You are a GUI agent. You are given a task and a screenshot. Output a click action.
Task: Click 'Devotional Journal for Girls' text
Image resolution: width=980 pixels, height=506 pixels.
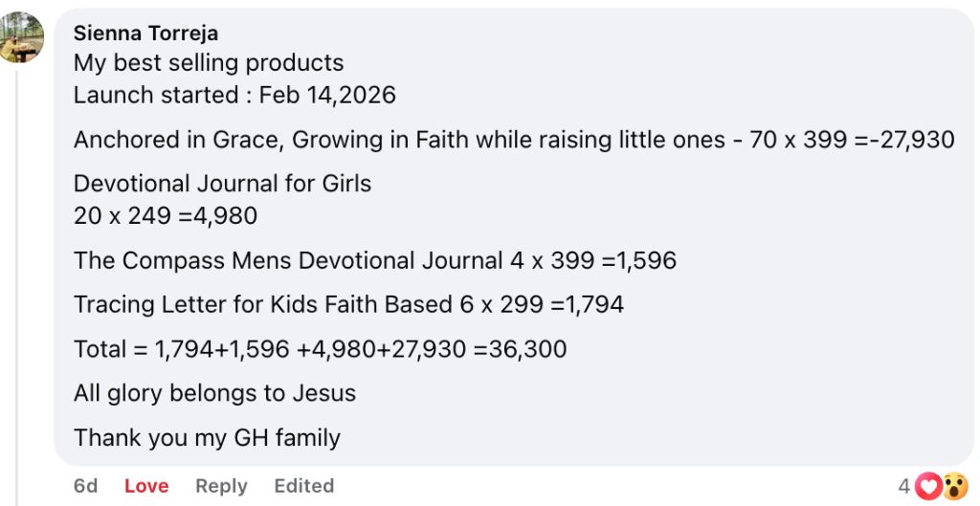[x=222, y=184]
